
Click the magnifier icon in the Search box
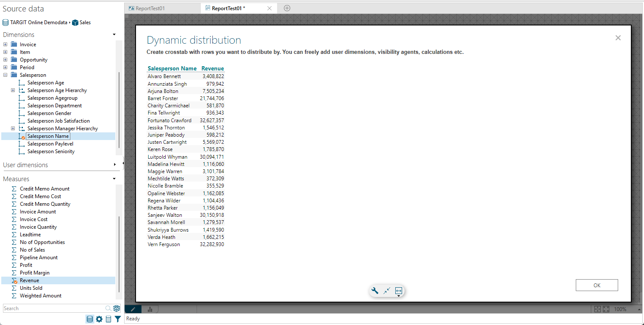point(108,308)
